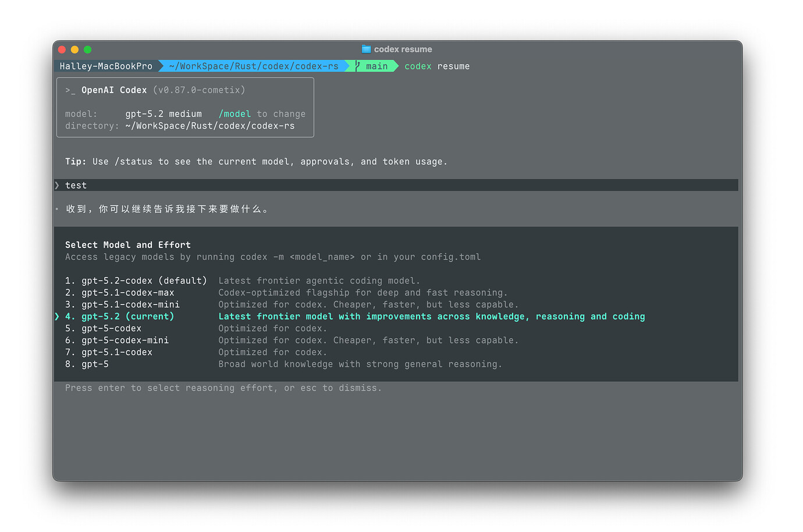The width and height of the screenshot is (803, 532).
Task: Click the 'Select Model and Effort' heading
Action: 128,245
